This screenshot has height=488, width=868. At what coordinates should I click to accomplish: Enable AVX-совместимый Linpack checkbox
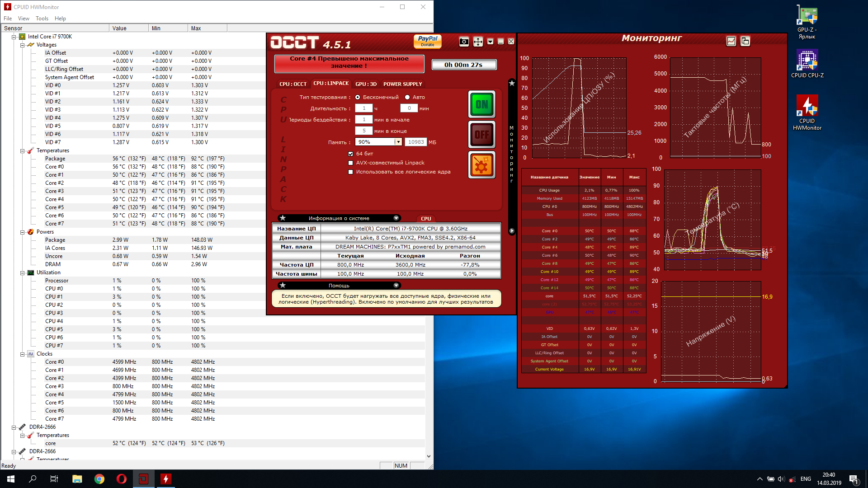[350, 163]
